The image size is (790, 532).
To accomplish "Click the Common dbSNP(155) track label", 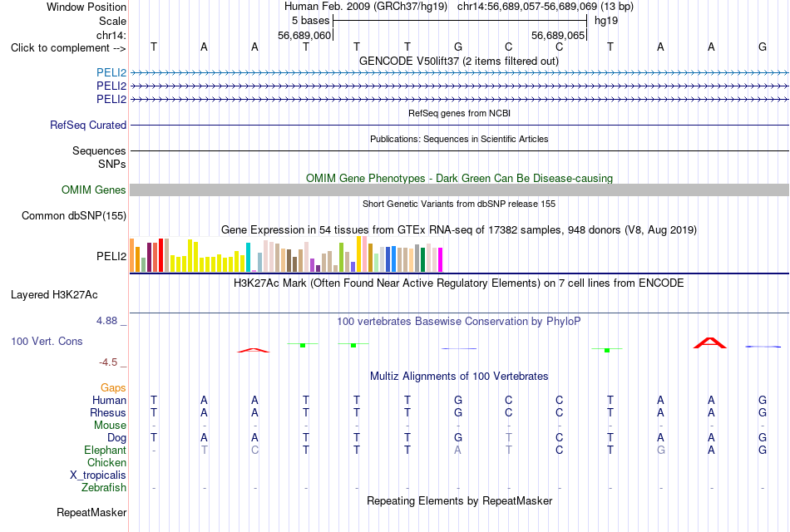I will 74,215.
